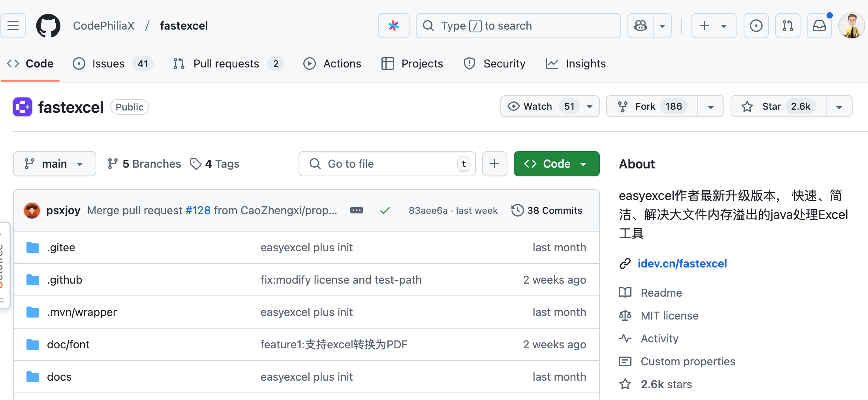The width and height of the screenshot is (868, 400).
Task: Open the Insights tab
Action: coord(575,64)
